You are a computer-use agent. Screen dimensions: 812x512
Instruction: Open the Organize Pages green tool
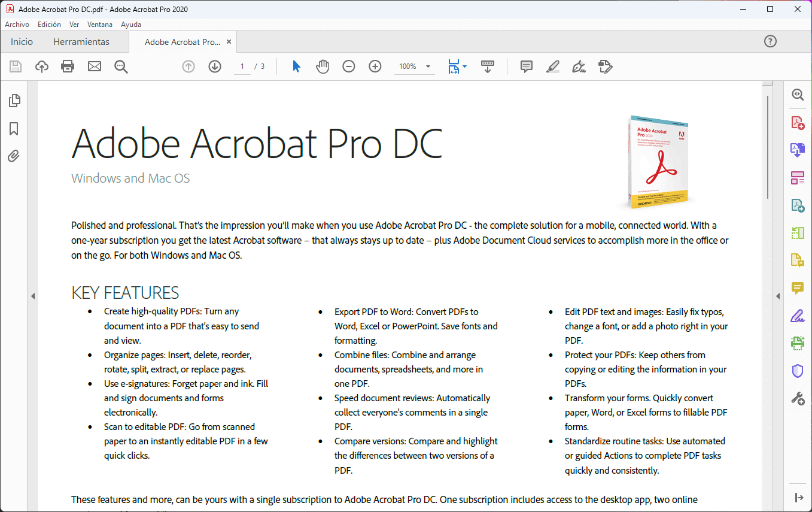pyautogui.click(x=798, y=233)
